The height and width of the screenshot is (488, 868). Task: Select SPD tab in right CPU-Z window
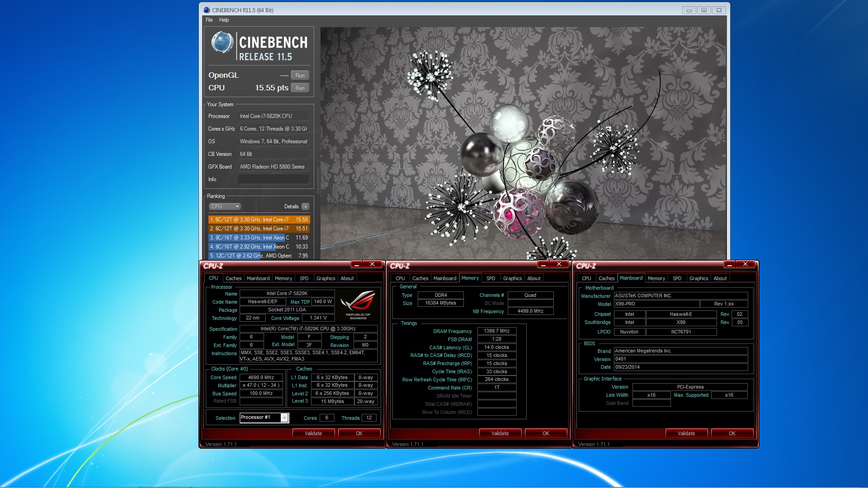(x=677, y=278)
